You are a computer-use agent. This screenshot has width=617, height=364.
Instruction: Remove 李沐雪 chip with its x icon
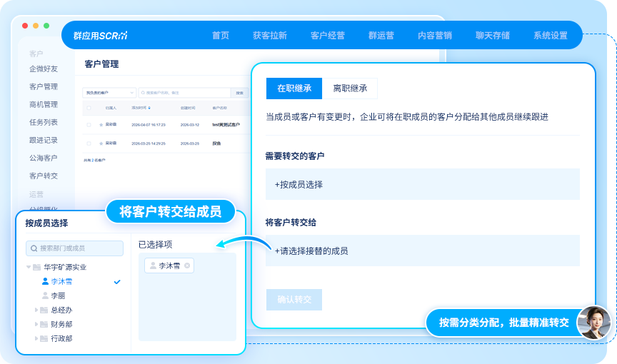(187, 266)
